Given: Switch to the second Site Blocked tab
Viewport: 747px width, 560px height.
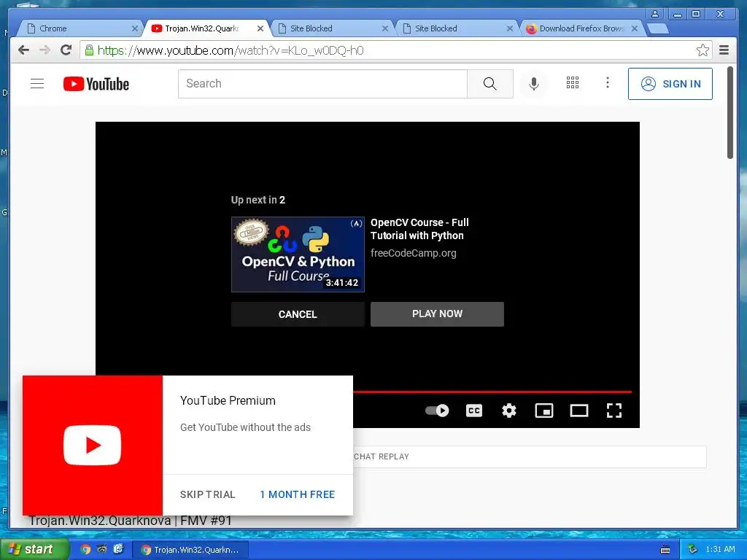Looking at the screenshot, I should [x=457, y=28].
